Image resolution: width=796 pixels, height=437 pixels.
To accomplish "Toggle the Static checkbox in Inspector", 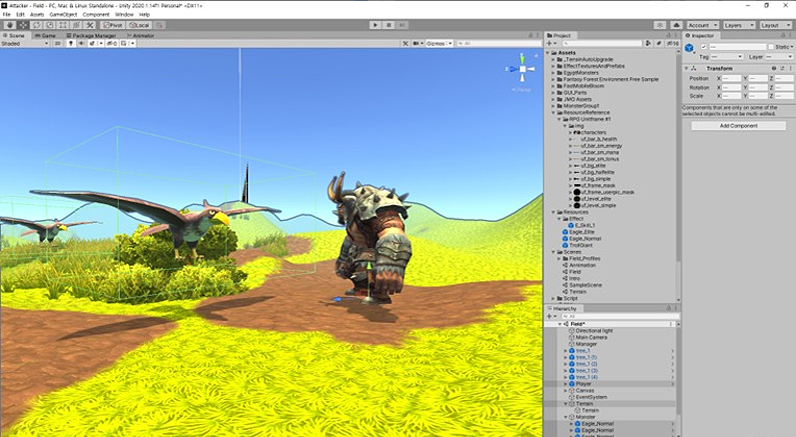I will [x=770, y=46].
